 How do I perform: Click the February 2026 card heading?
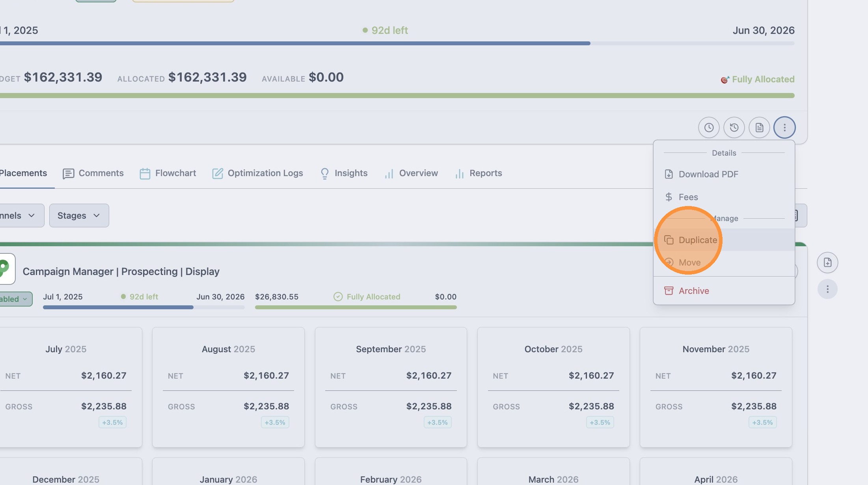[x=391, y=479]
